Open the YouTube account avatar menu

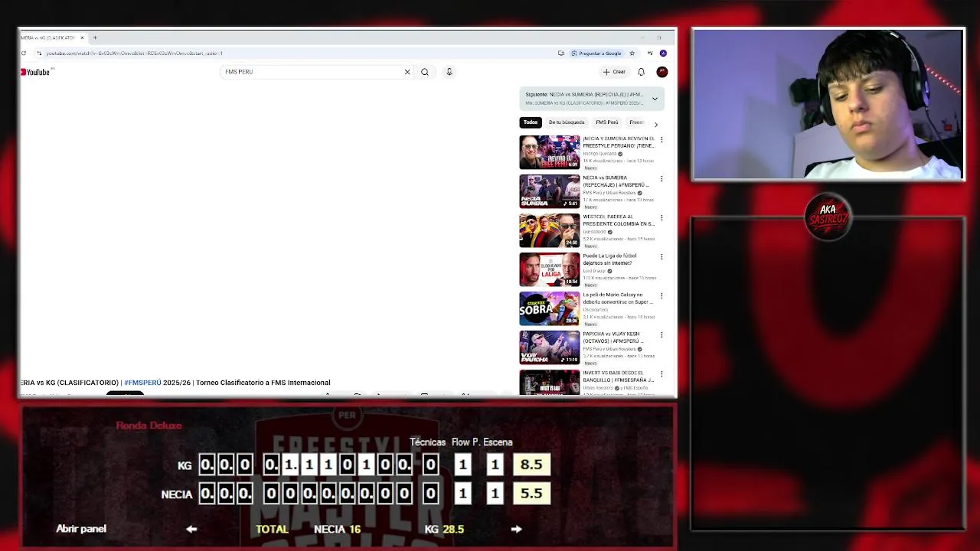(x=662, y=72)
